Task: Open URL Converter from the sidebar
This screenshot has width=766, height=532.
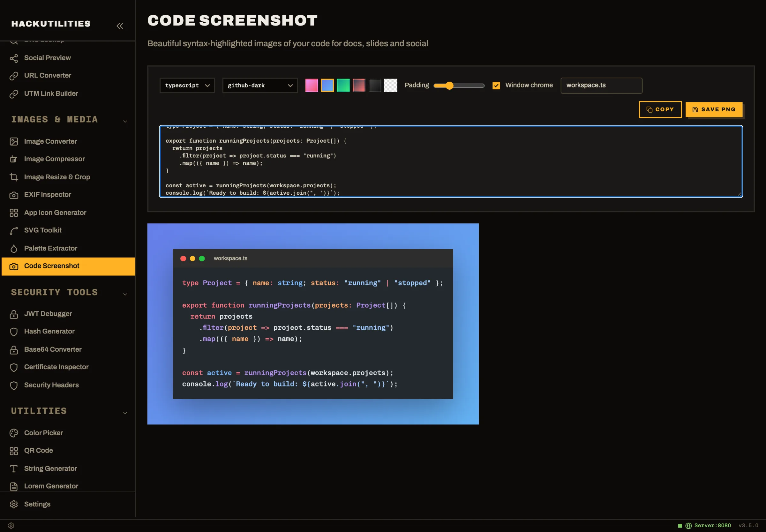Action: click(x=68, y=76)
